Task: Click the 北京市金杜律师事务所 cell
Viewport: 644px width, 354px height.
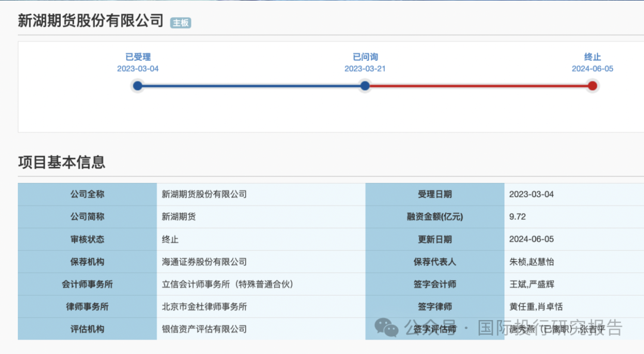Action: pyautogui.click(x=261, y=307)
